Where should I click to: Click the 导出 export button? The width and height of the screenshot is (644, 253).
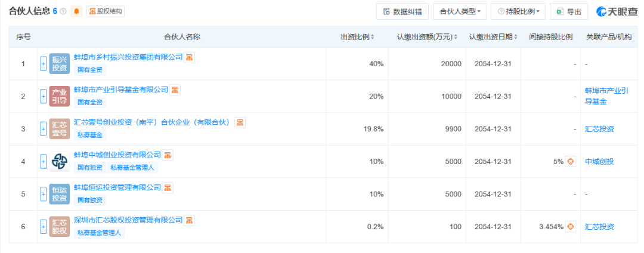pyautogui.click(x=569, y=11)
